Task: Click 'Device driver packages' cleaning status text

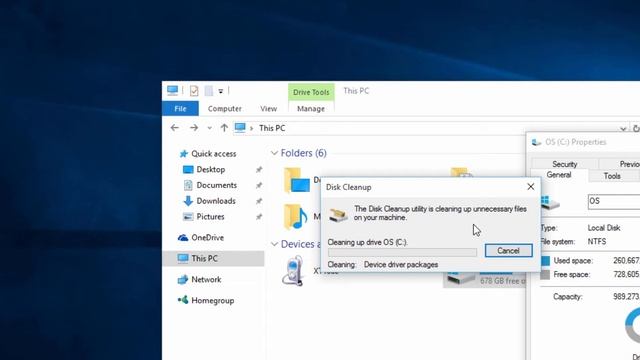Action: click(401, 265)
